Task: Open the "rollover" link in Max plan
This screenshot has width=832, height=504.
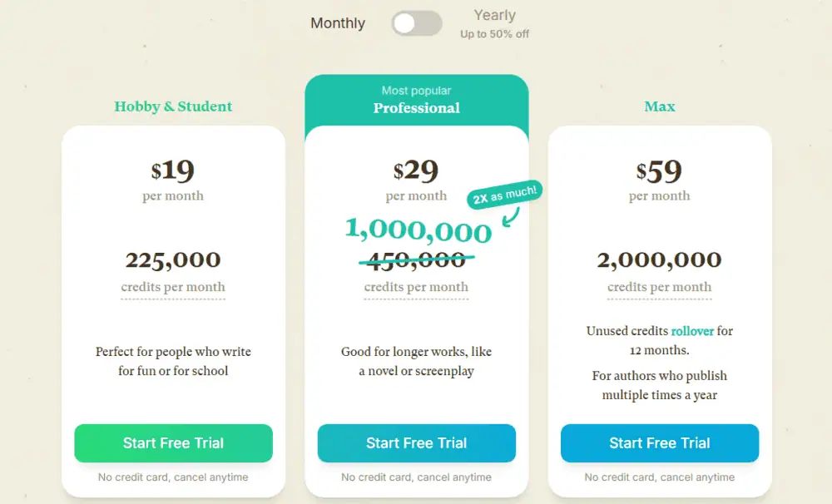Action: pos(692,330)
